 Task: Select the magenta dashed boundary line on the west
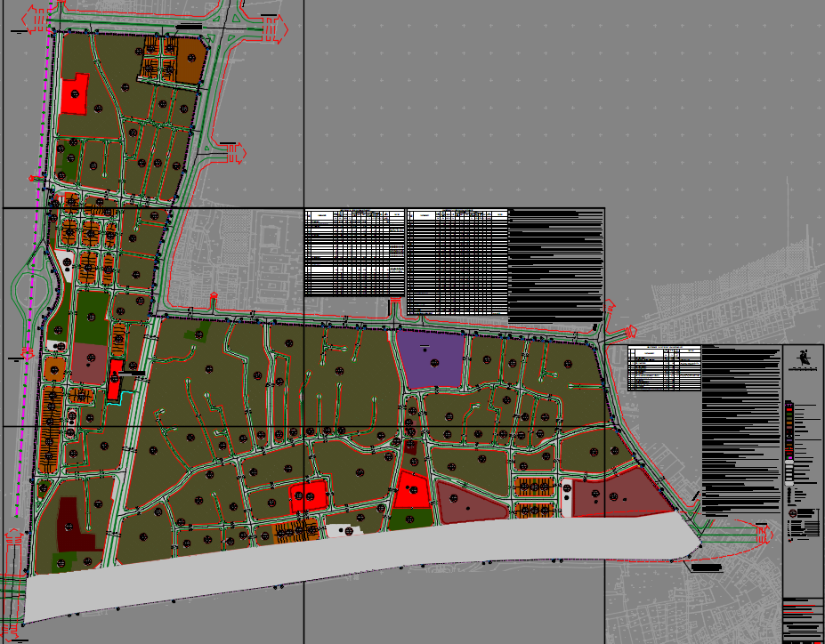click(x=28, y=356)
